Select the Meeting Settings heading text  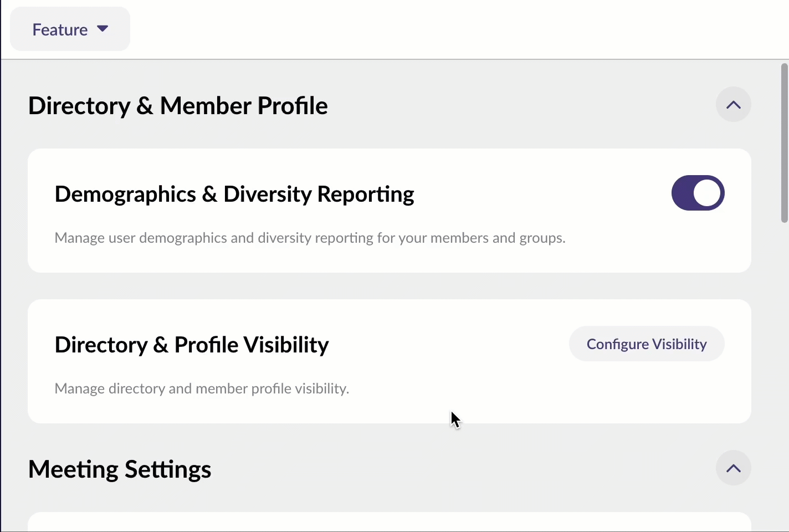point(120,469)
